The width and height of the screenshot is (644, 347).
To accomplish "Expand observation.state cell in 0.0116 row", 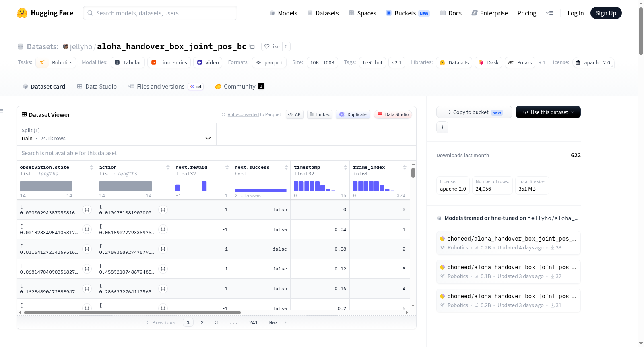I will coord(87,249).
